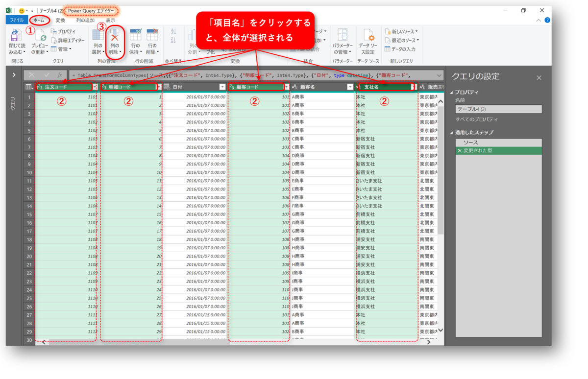Click the 列の分割 (Split Column) icon
588x379 pixels.
(x=192, y=35)
